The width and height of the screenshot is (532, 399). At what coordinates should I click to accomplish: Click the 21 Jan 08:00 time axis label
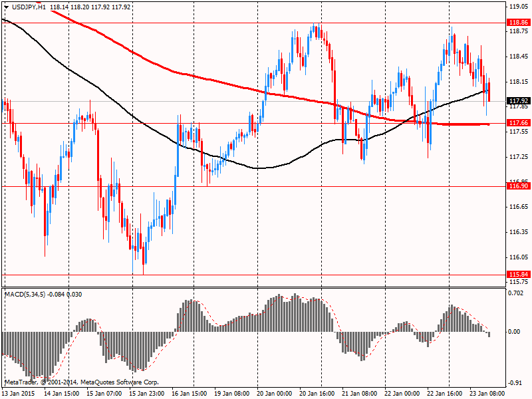coord(360,394)
